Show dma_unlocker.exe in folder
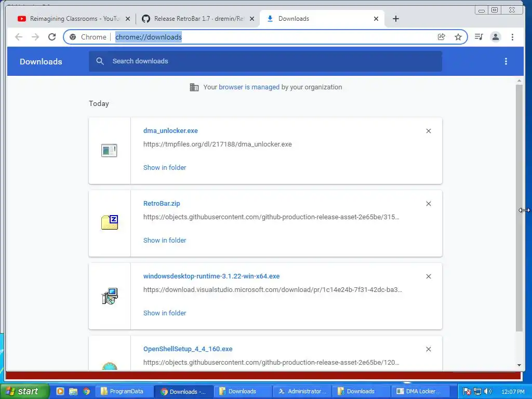532x399 pixels. pyautogui.click(x=165, y=168)
